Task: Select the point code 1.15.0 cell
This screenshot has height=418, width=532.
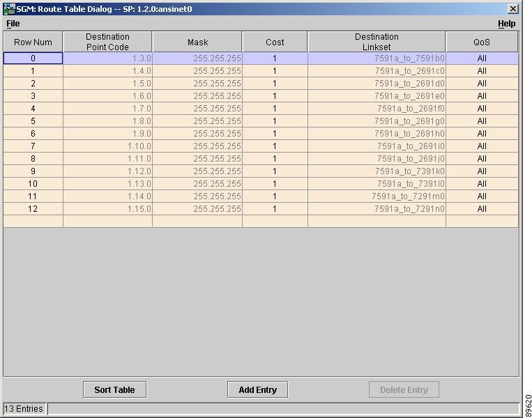Action: [x=107, y=209]
